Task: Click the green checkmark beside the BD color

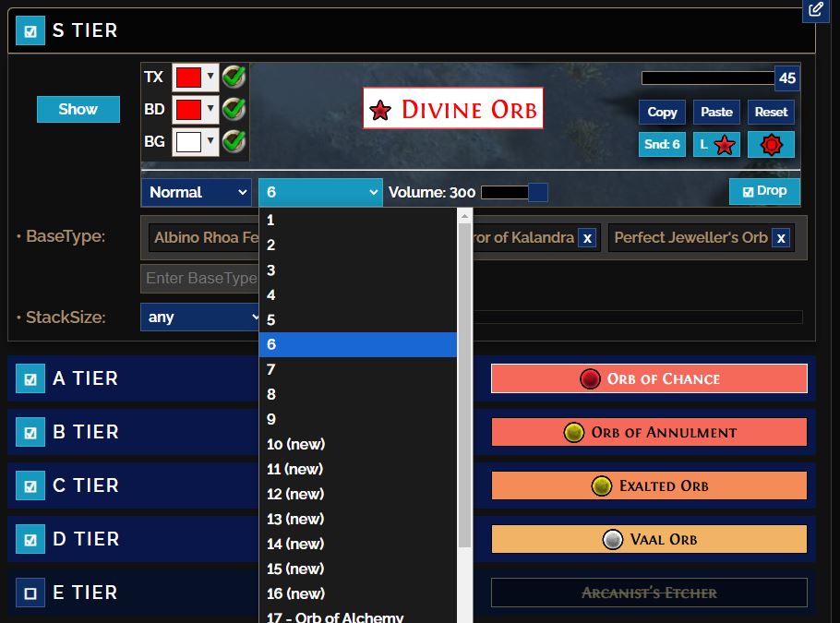Action: (234, 109)
